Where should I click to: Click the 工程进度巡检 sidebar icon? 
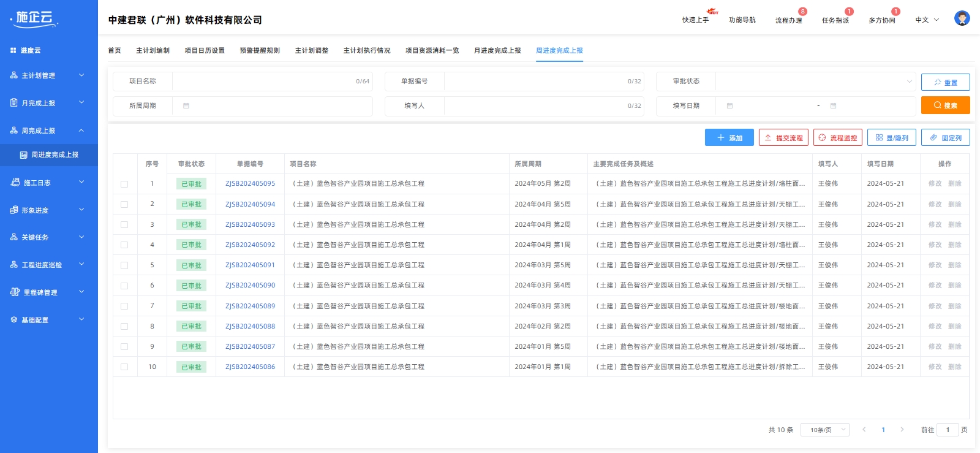click(13, 265)
